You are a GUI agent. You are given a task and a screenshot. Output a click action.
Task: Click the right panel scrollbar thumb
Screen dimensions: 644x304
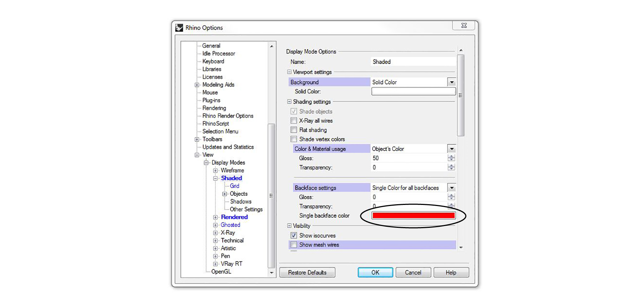point(461,95)
